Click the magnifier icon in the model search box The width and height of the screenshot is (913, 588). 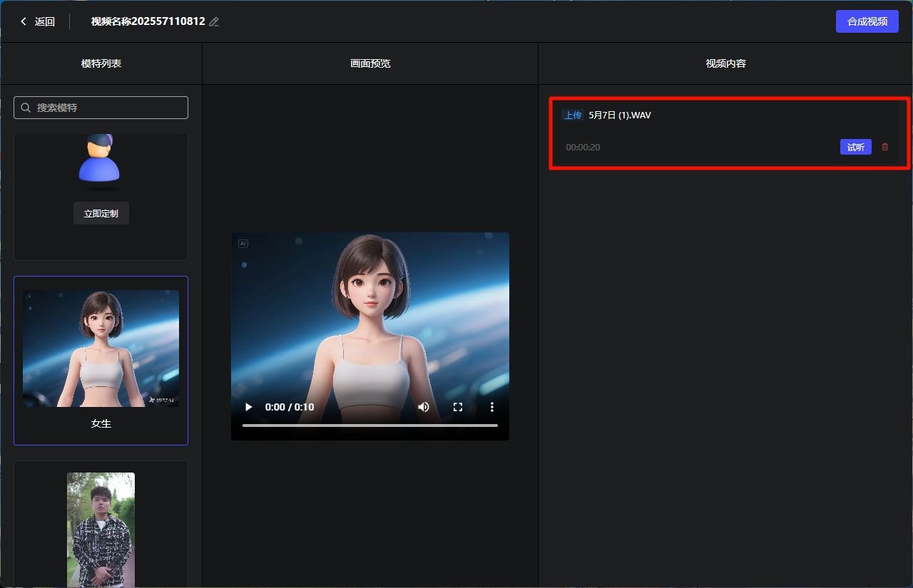[x=25, y=108]
